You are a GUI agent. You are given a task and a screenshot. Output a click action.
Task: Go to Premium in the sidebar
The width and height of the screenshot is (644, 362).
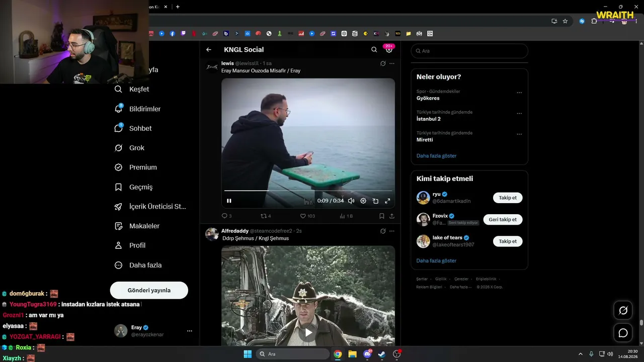pyautogui.click(x=136, y=167)
